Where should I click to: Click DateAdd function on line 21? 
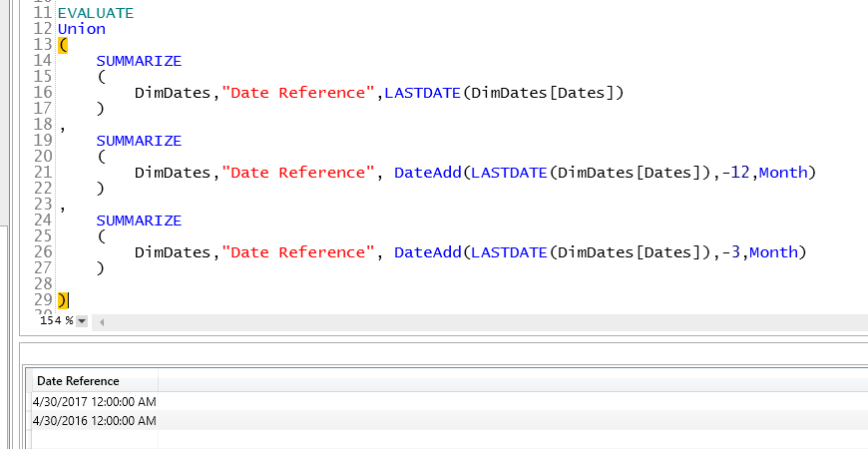pyautogui.click(x=428, y=173)
